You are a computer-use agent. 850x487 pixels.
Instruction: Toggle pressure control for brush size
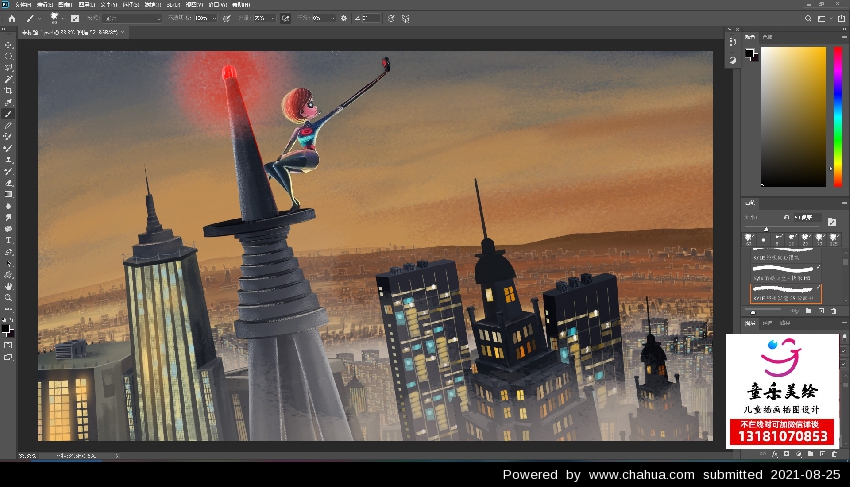(x=391, y=18)
